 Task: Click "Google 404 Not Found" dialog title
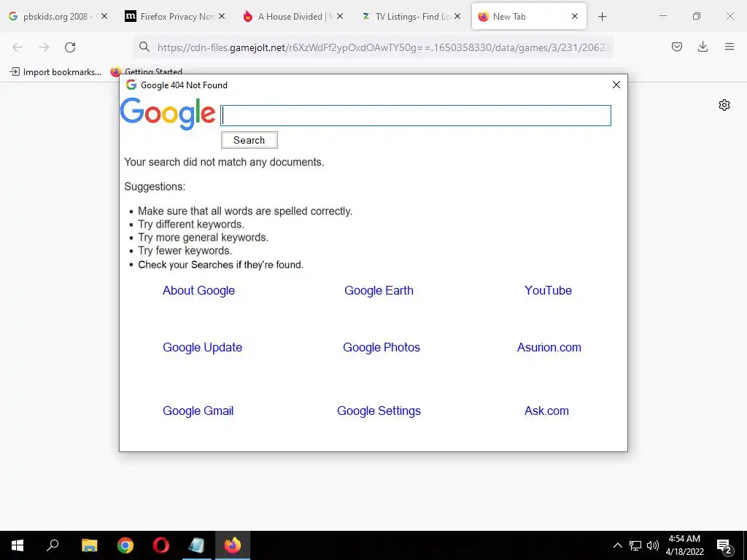[184, 85]
